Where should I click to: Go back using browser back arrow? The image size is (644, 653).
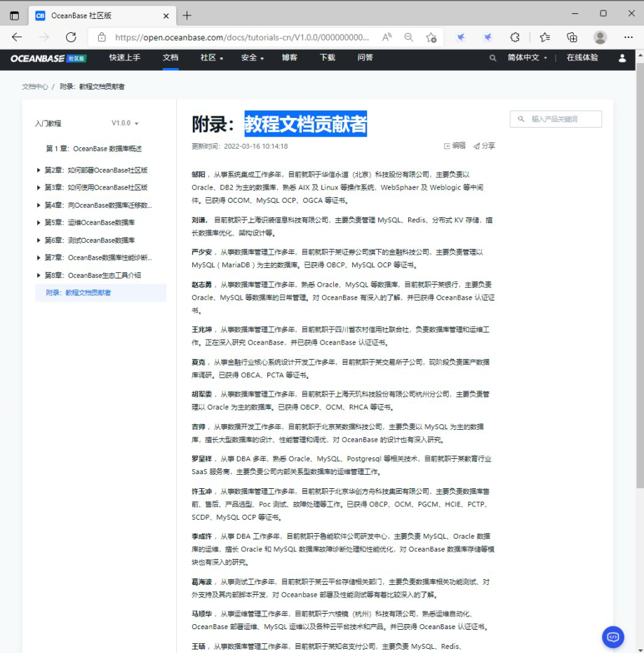[x=17, y=37]
